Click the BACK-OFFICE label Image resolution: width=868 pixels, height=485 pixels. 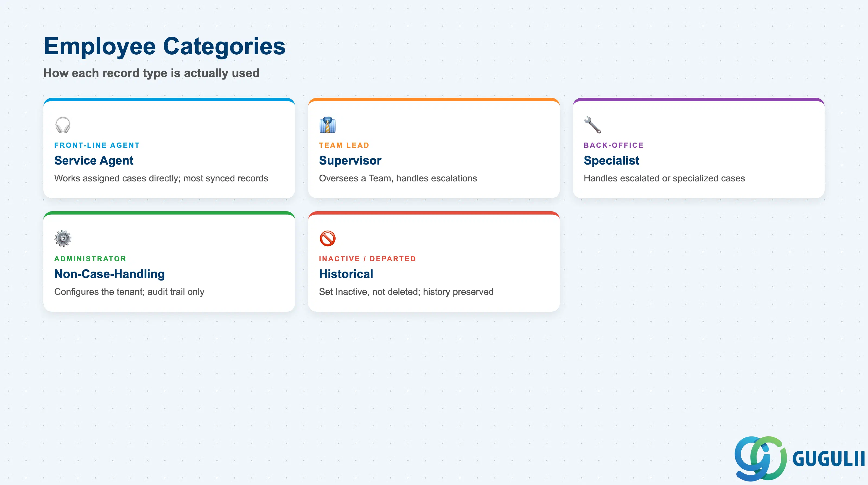(x=614, y=145)
